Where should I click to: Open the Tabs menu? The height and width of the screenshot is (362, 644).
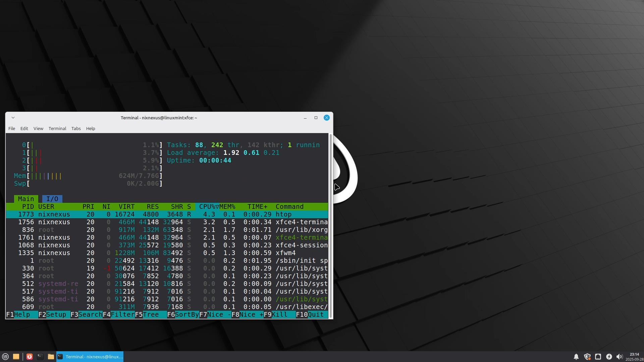point(76,128)
